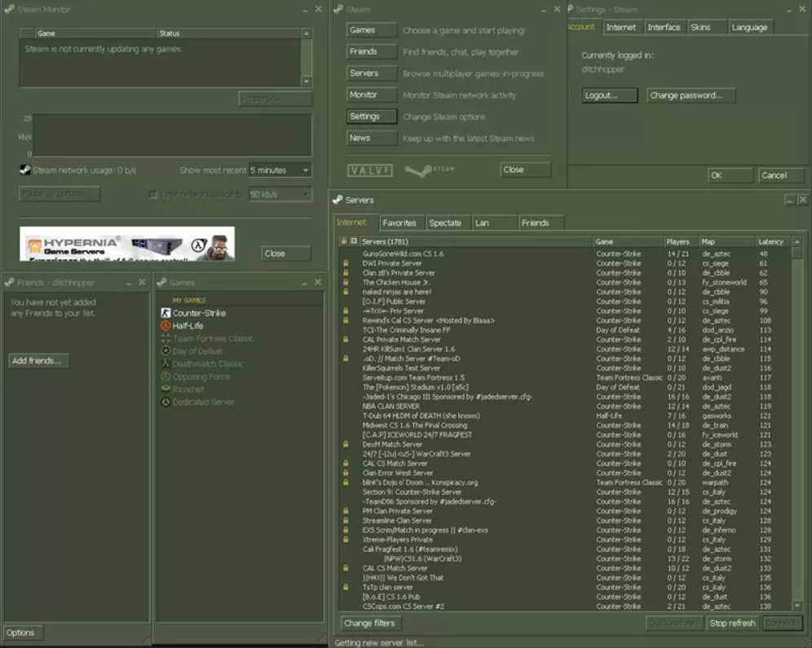Click the Opposing Force game icon
The height and width of the screenshot is (648, 812).
click(x=165, y=377)
